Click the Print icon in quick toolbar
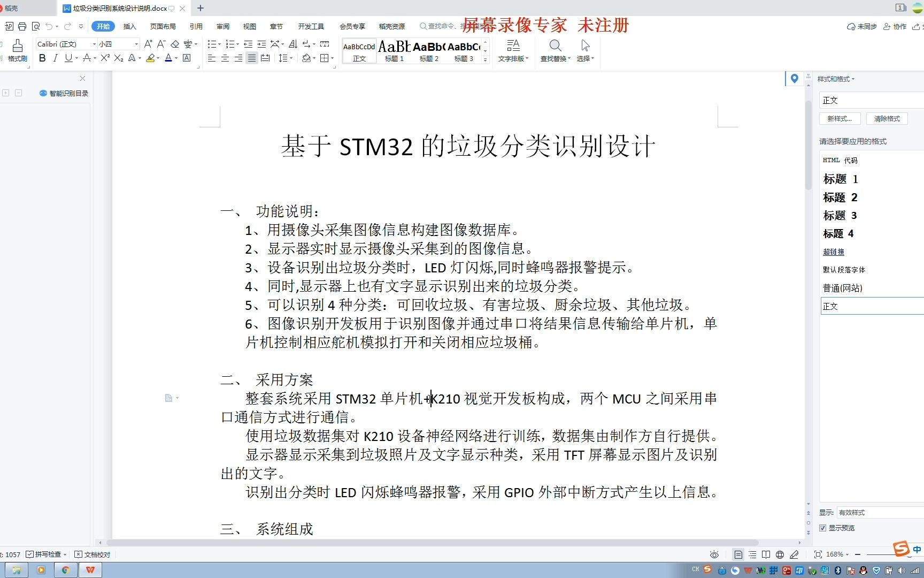 point(22,26)
